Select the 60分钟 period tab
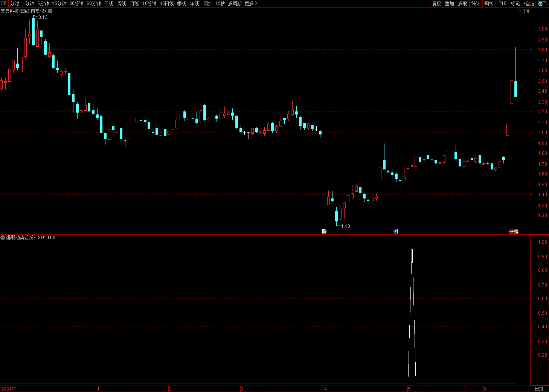The height and width of the screenshot is (392, 549). click(x=94, y=3)
